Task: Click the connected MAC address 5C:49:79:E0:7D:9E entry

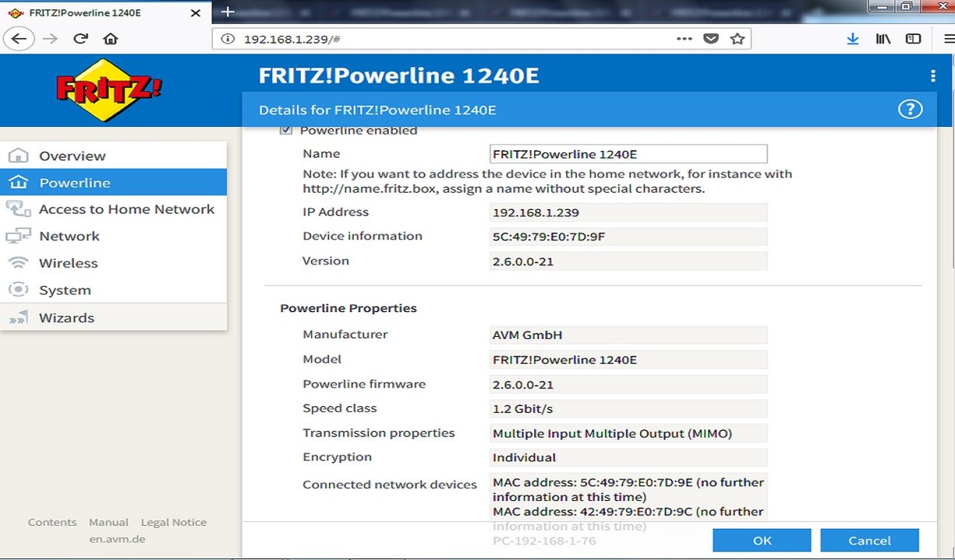Action: pyautogui.click(x=628, y=489)
